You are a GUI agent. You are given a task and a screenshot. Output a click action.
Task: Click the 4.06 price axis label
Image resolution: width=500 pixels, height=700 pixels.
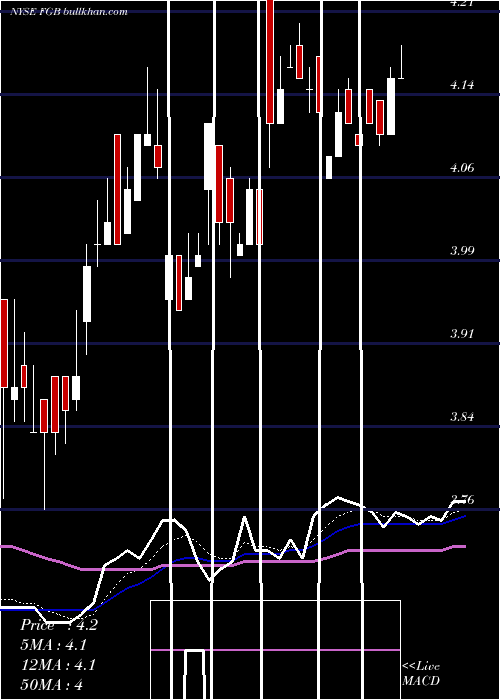[x=462, y=167]
